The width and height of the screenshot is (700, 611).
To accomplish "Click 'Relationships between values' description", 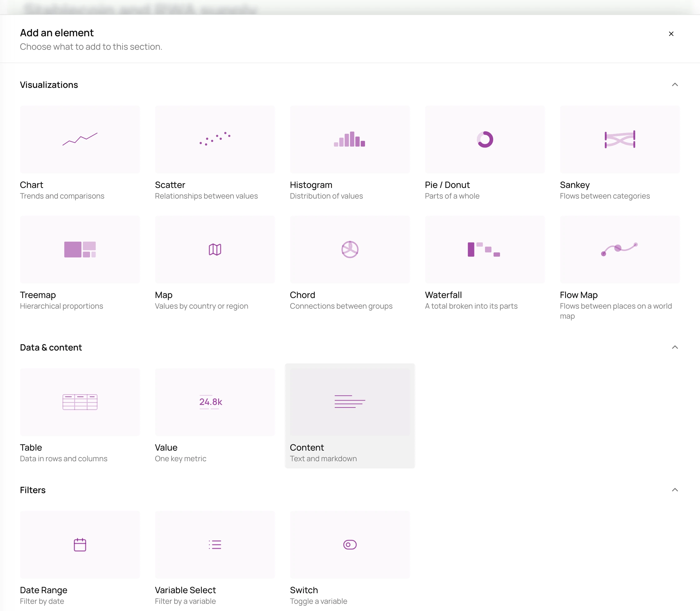I will (206, 196).
